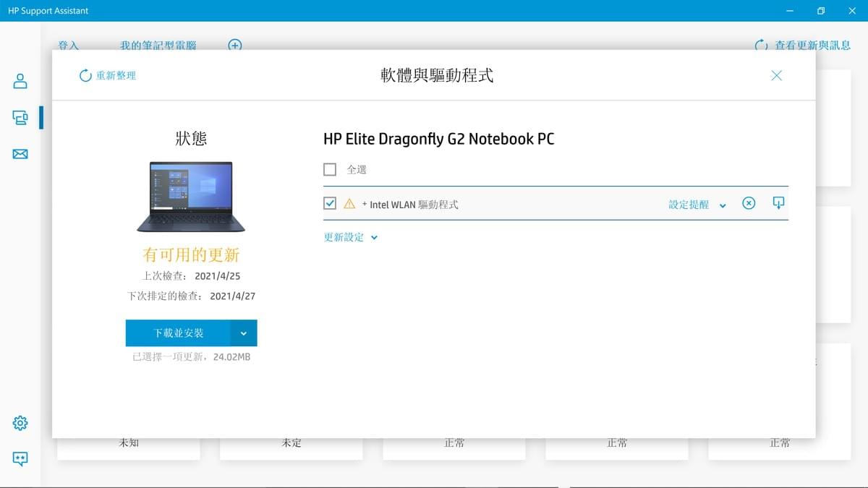Click the 下載並安裝 button
This screenshot has width=868, height=488.
tap(178, 333)
